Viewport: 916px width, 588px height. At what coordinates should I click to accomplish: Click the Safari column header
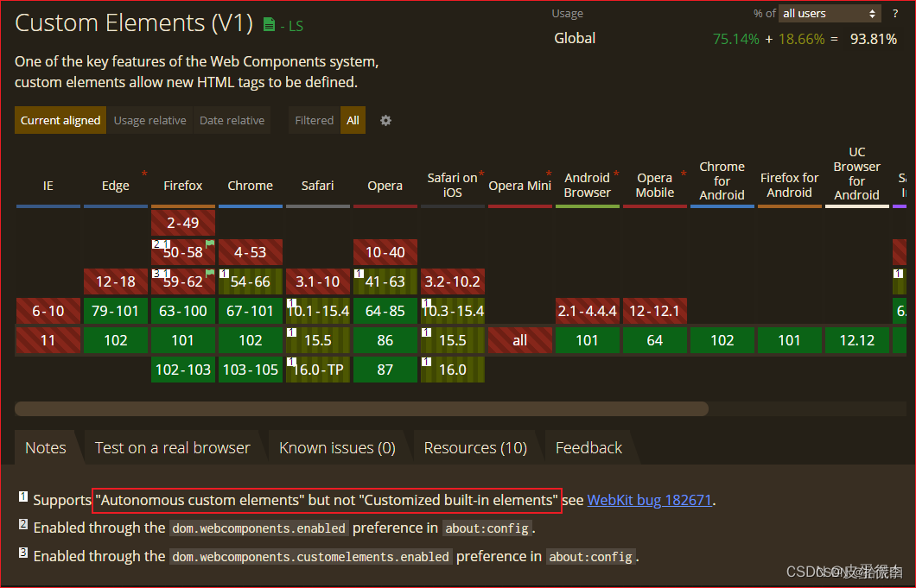318,186
